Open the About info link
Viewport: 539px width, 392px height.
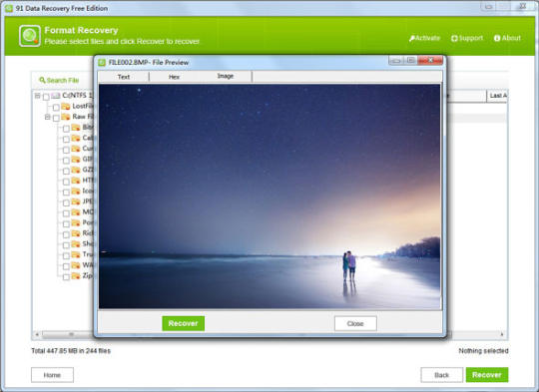pyautogui.click(x=507, y=38)
